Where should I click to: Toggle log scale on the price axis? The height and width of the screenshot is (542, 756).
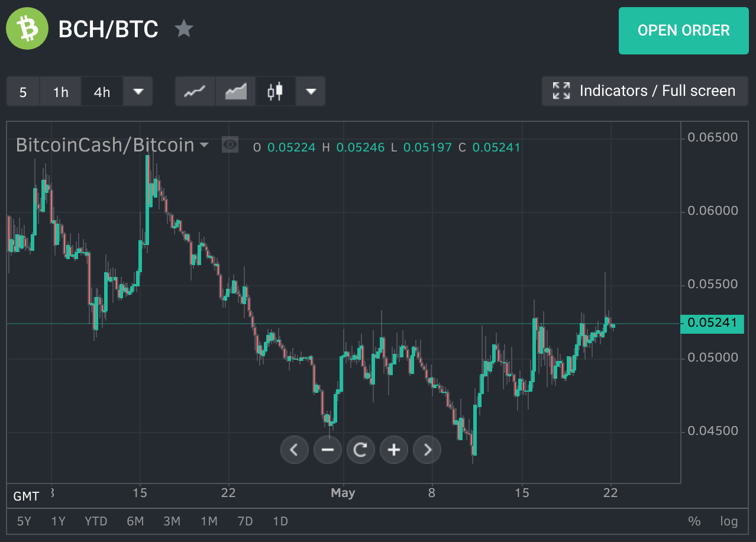(729, 521)
